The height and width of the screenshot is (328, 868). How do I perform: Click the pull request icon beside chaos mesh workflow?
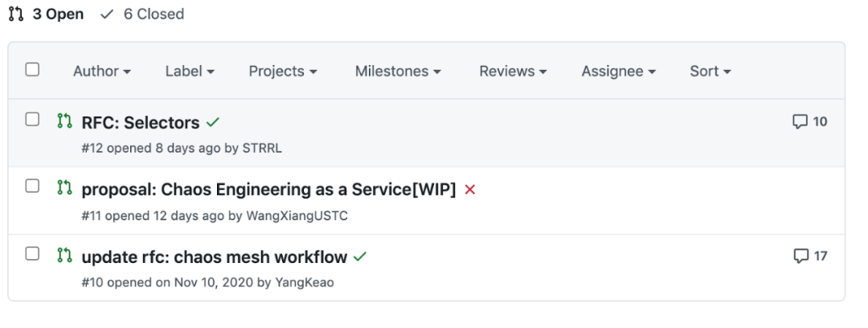coord(65,256)
